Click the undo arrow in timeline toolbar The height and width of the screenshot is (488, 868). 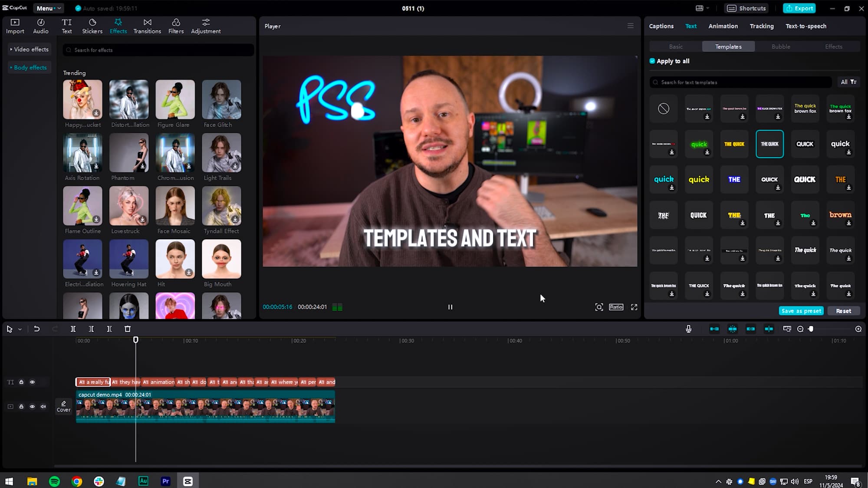[37, 329]
